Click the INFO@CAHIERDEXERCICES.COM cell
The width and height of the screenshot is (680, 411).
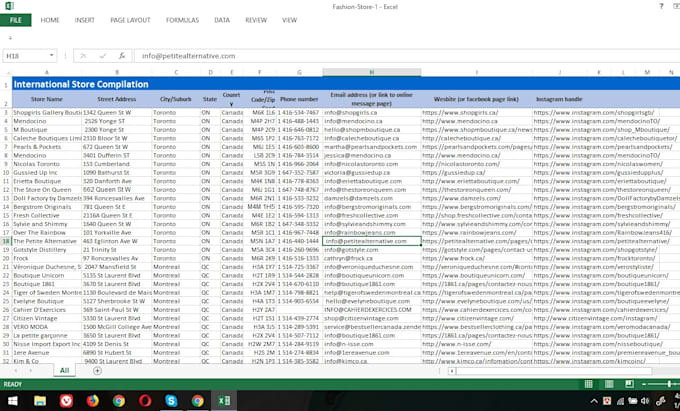pos(372,310)
